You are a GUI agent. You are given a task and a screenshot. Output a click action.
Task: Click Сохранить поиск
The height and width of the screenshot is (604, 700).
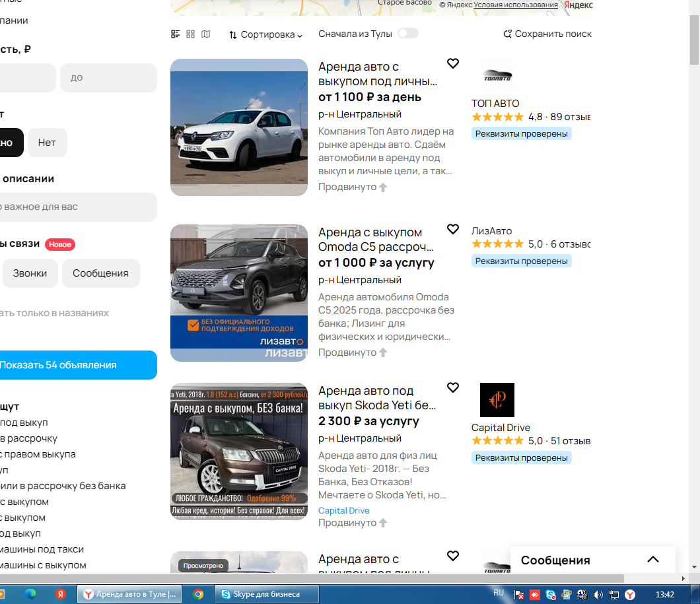click(x=547, y=34)
